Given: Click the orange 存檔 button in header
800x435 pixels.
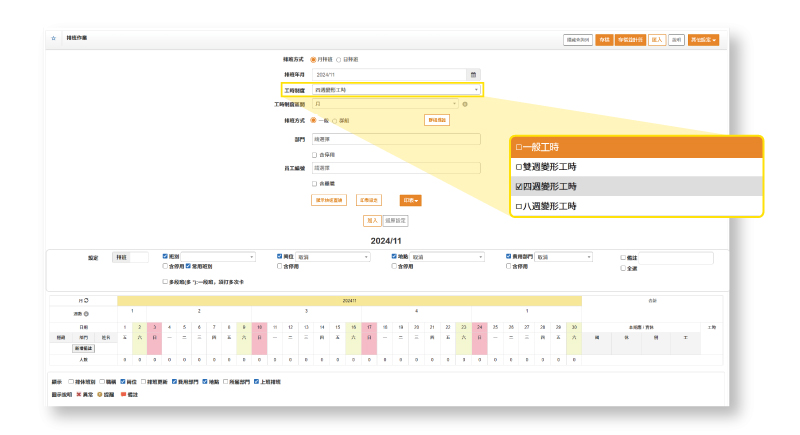Looking at the screenshot, I should click(x=604, y=40).
